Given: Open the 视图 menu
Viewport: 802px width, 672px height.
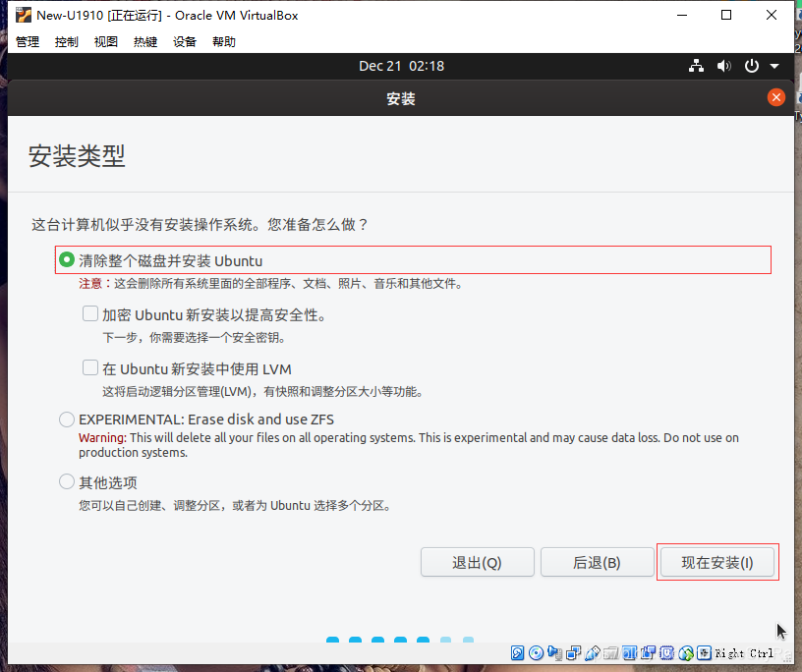Looking at the screenshot, I should click(x=106, y=41).
